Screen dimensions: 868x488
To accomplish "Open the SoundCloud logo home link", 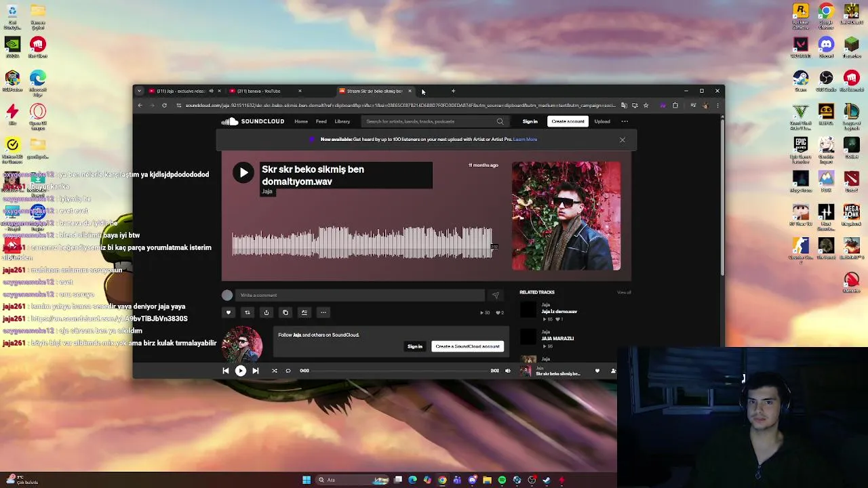I will (253, 121).
